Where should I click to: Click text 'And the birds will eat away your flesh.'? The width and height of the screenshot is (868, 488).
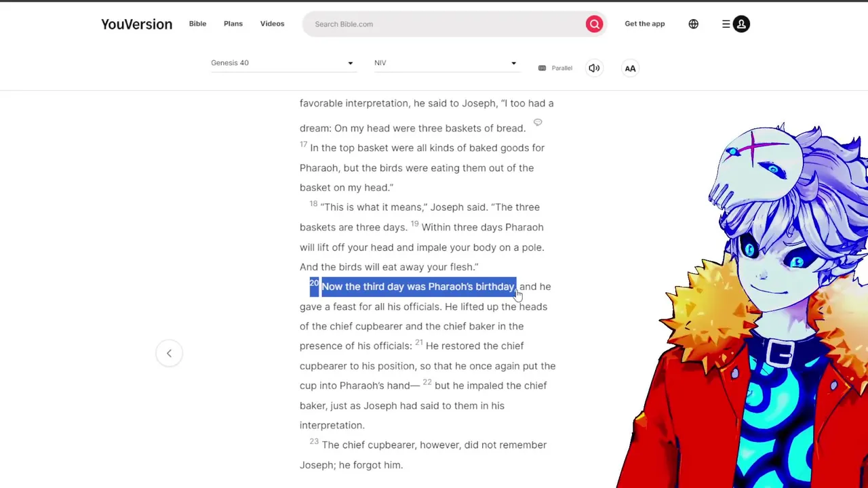[389, 267]
